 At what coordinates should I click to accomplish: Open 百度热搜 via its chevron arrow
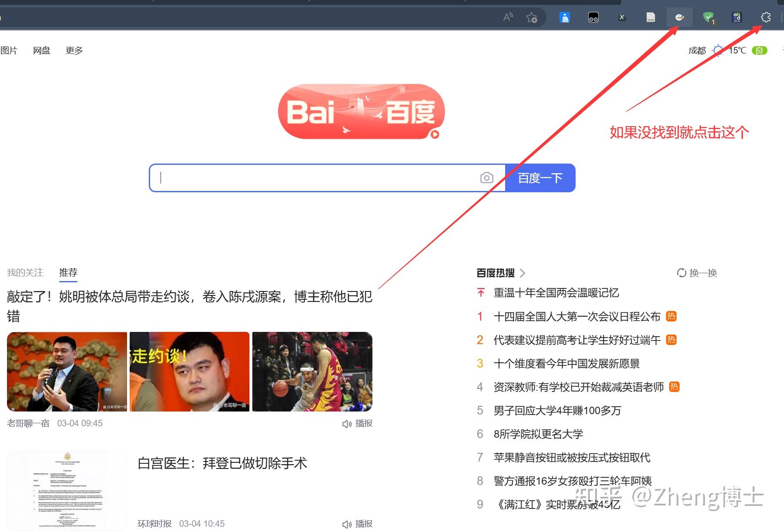click(x=523, y=273)
